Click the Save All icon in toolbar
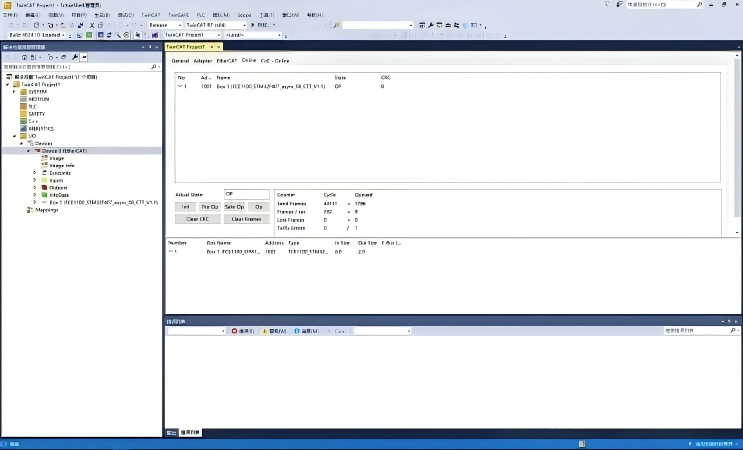 click(x=81, y=25)
